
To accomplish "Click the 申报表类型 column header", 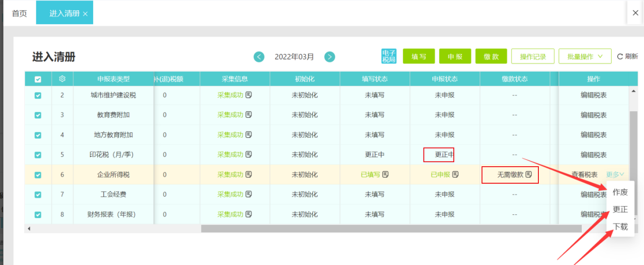I will (114, 79).
